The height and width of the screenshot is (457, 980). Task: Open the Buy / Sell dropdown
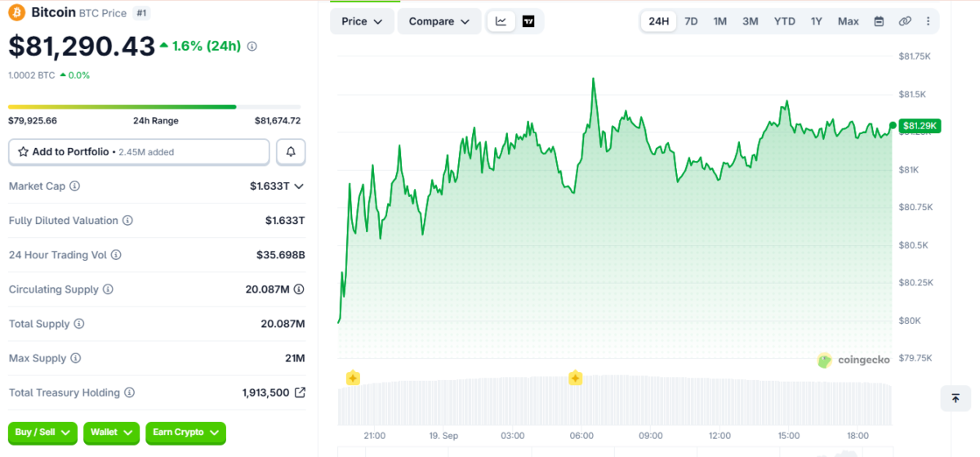tap(44, 432)
